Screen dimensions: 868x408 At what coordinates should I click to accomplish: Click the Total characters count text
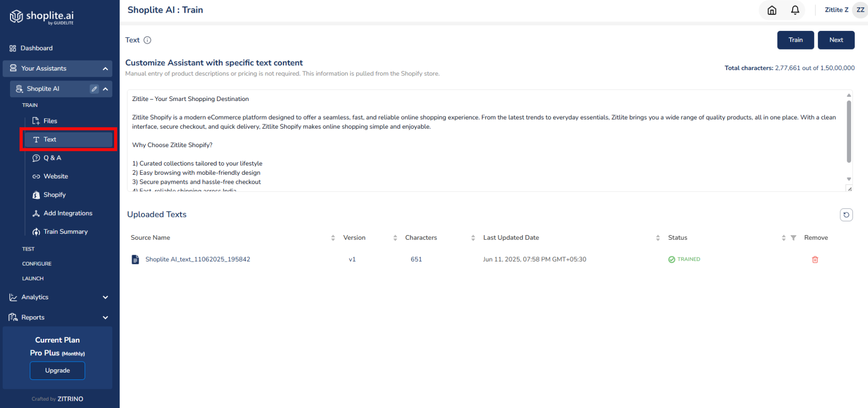(789, 68)
